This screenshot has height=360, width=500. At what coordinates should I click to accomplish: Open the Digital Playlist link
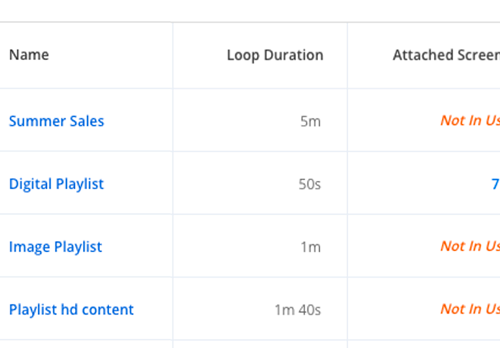click(56, 184)
